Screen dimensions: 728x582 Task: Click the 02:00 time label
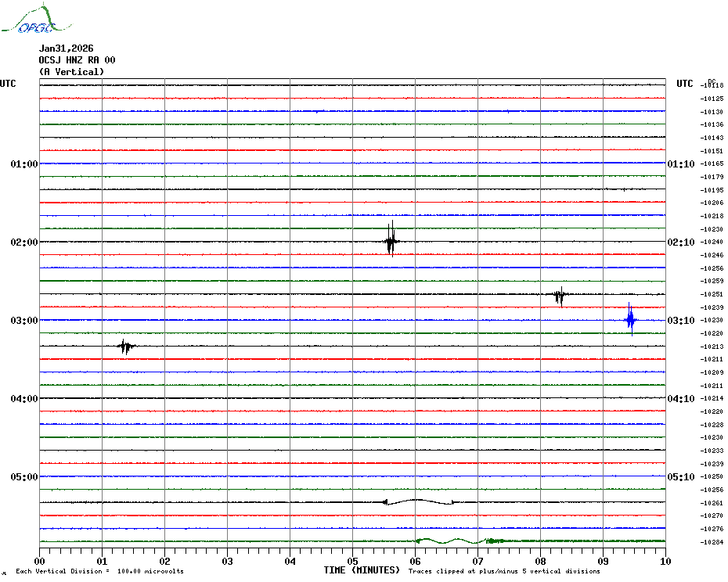coord(24,242)
